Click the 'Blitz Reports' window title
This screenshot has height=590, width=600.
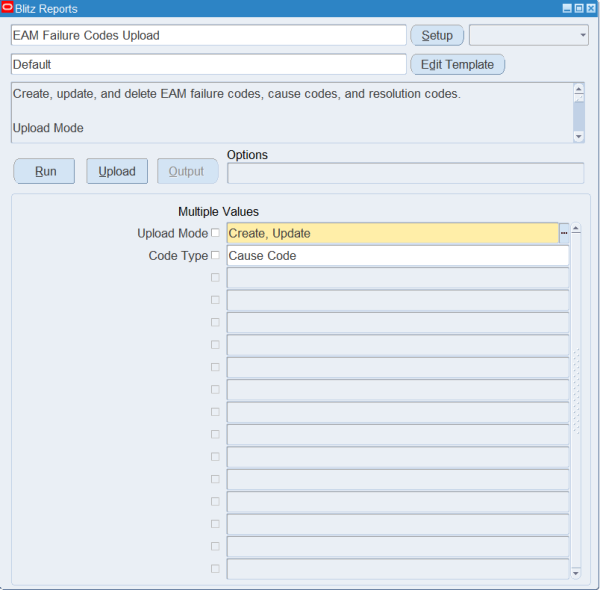coord(46,8)
